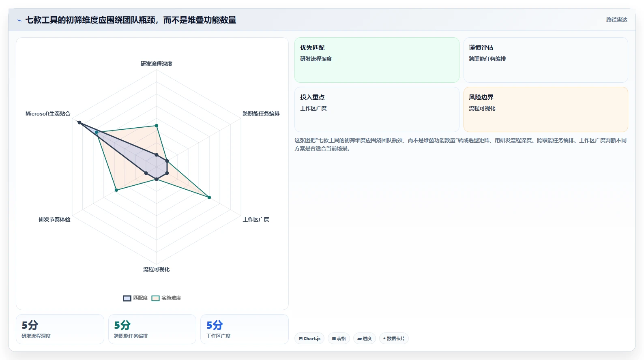Image resolution: width=644 pixels, height=360 pixels.
Task: Click the 实施难度 data point on the 研发节奏体验 axis
Action: (x=116, y=190)
